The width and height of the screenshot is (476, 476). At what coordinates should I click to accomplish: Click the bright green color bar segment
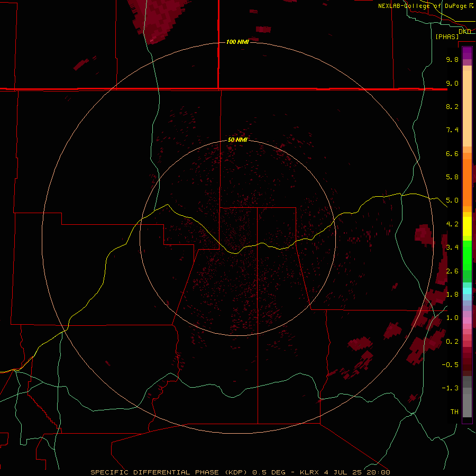pyautogui.click(x=467, y=255)
